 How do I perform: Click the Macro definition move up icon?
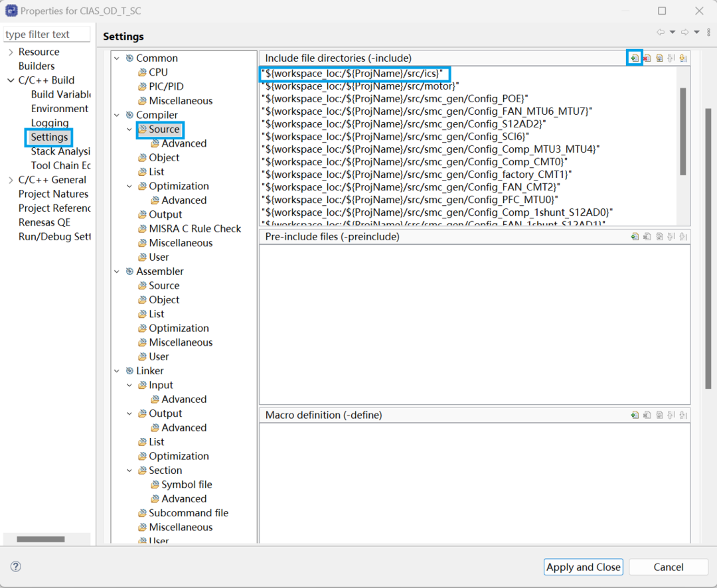pos(671,415)
